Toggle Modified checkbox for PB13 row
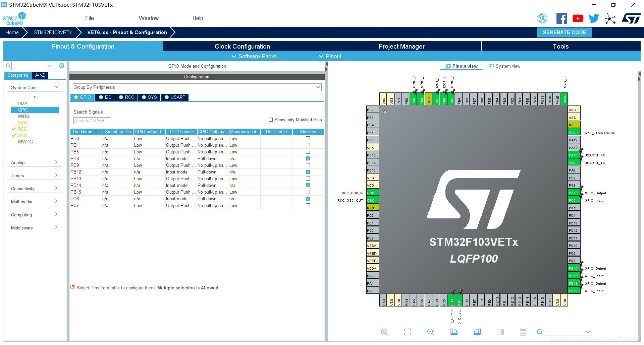This screenshot has height=345, width=644. 308,179
